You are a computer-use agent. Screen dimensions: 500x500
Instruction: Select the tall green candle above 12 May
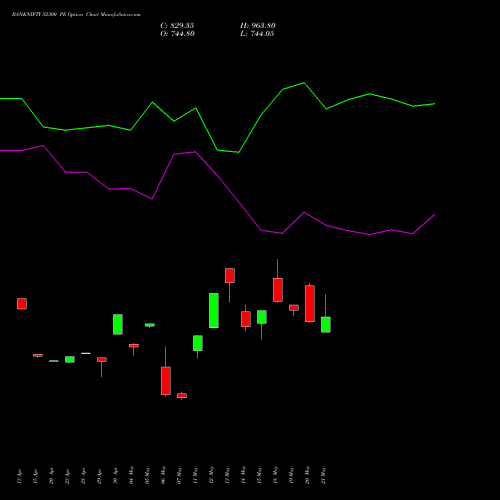coord(214,311)
